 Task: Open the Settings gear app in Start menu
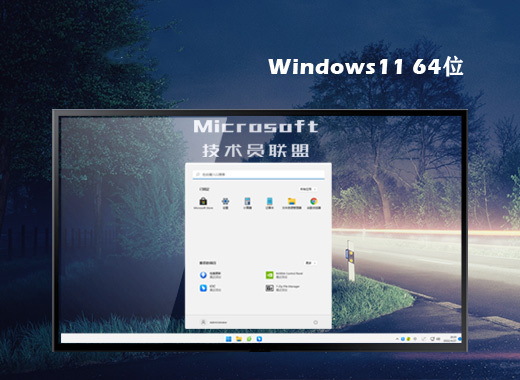tap(226, 203)
